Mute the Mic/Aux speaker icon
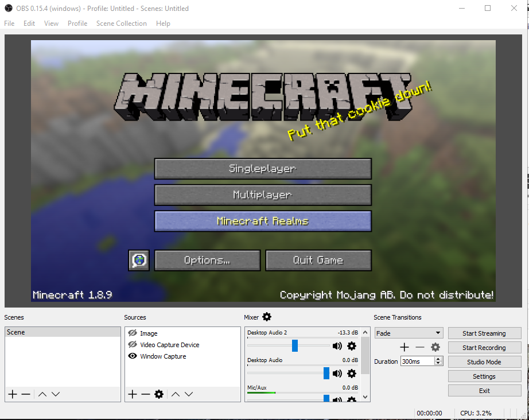The width and height of the screenshot is (529, 420). [337, 399]
